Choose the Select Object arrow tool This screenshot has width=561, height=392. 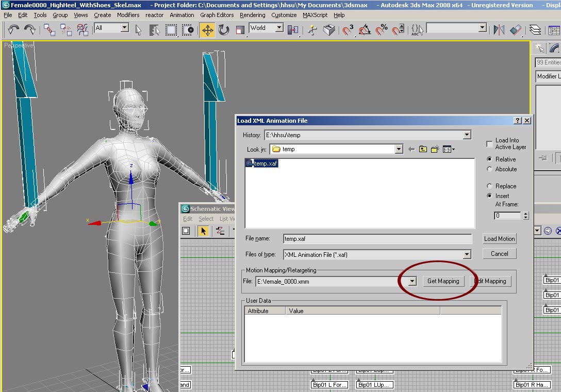point(139,29)
